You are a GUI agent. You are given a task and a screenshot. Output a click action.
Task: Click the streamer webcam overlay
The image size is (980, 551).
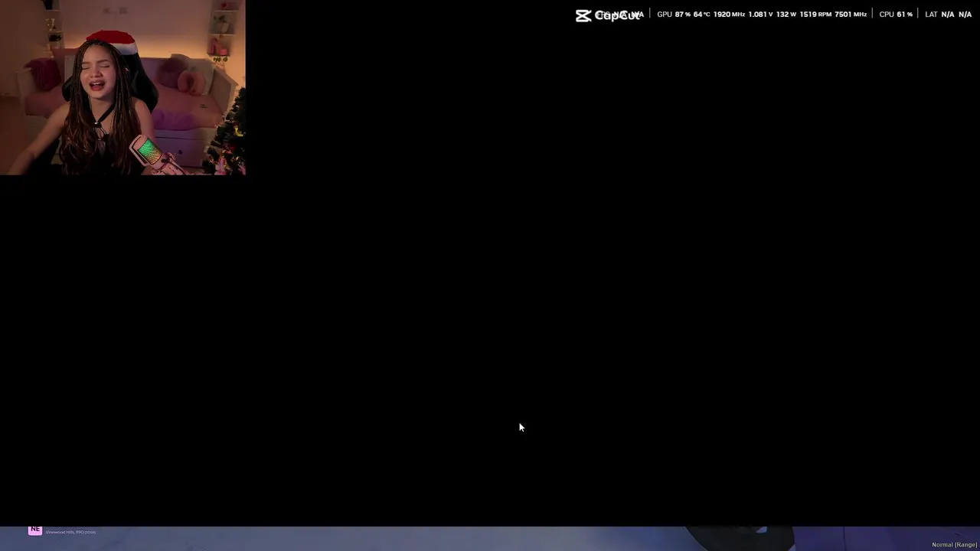click(122, 87)
